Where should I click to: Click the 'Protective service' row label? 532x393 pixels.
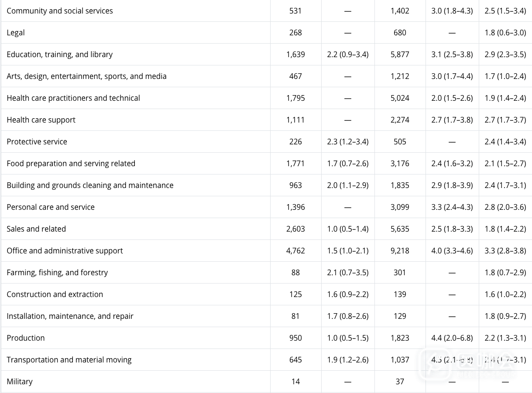37,142
